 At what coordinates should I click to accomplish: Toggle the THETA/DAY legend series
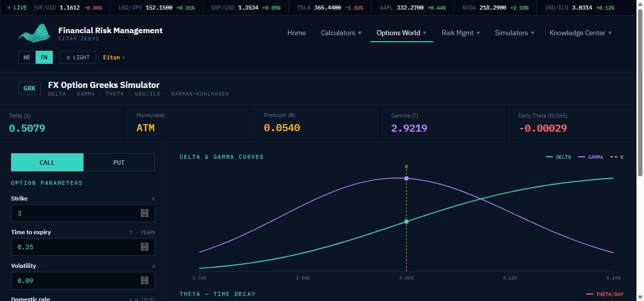(605, 294)
